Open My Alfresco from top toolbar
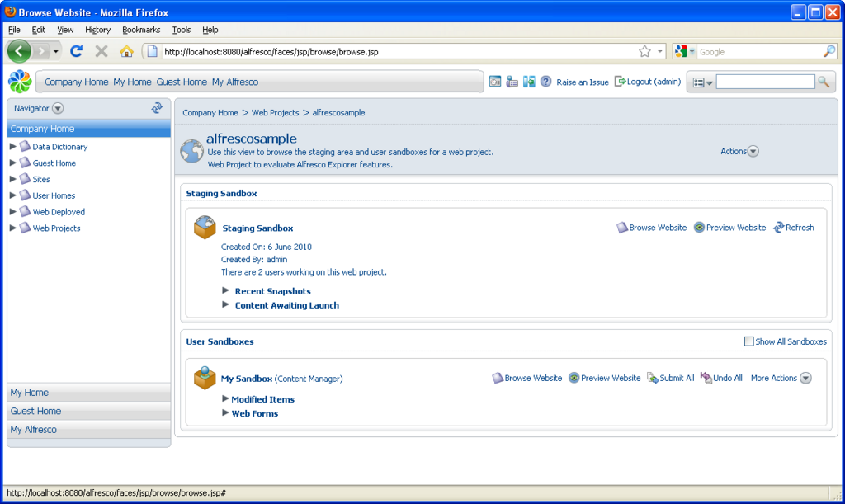The width and height of the screenshot is (845, 504). tap(235, 82)
